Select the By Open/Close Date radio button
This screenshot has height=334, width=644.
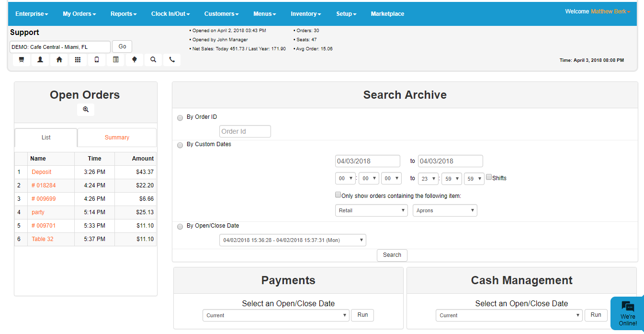180,227
